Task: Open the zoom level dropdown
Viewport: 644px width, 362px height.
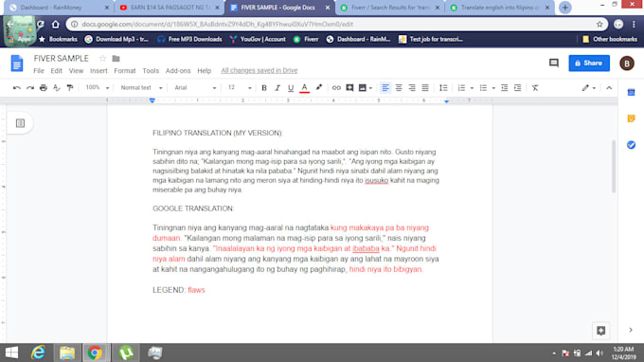Action: [x=97, y=87]
